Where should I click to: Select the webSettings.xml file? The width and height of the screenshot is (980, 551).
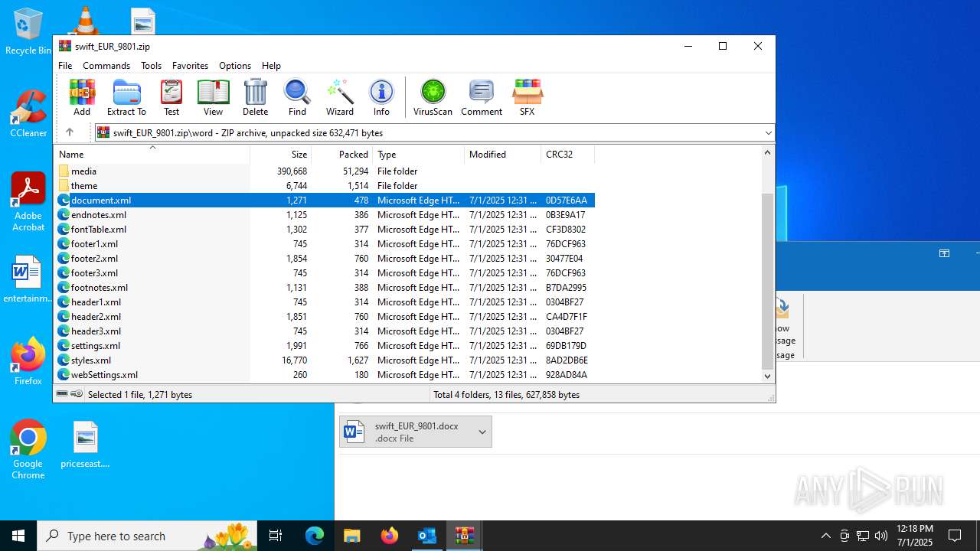pyautogui.click(x=325, y=375)
